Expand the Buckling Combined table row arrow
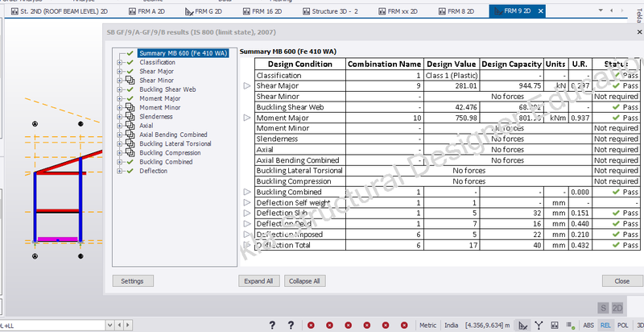The image size is (644, 332). click(x=247, y=192)
